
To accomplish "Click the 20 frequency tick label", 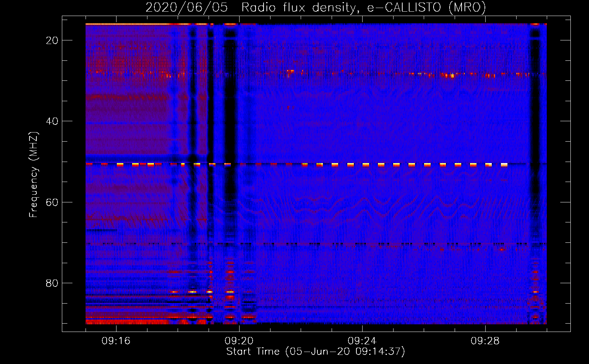I will tap(52, 40).
